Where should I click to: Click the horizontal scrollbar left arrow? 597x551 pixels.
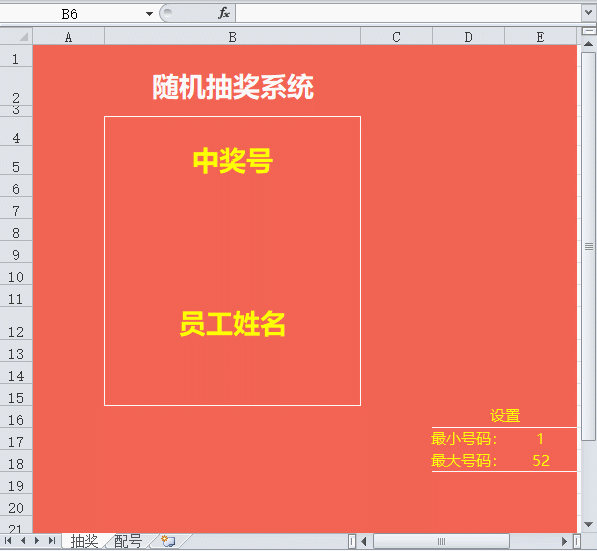pos(364,541)
